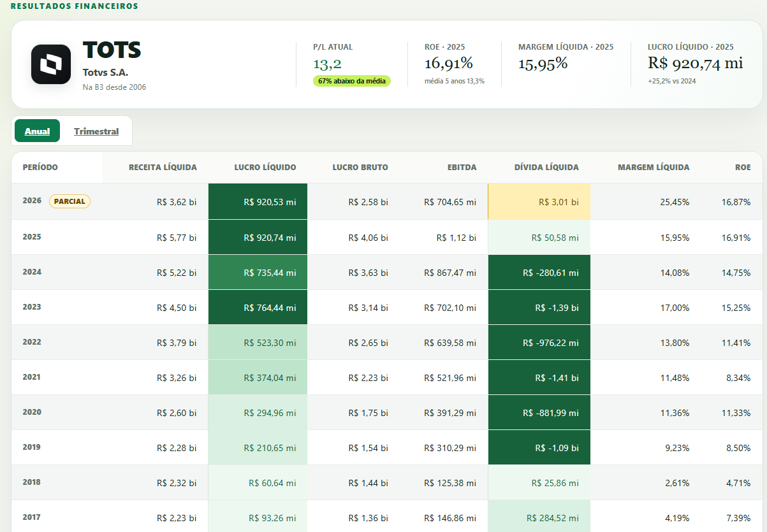Click the LUCRO LÍQUIDO column header
Screen dimensions: 767x532
pos(265,168)
